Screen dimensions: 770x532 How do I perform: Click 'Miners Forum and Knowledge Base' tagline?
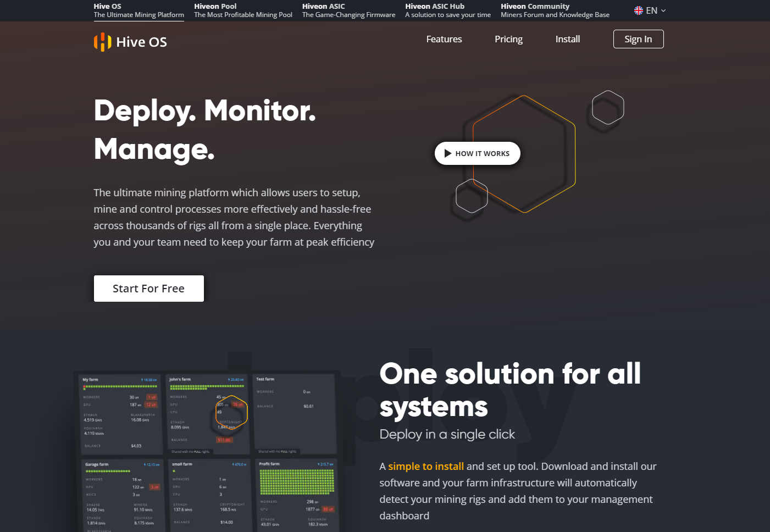555,15
